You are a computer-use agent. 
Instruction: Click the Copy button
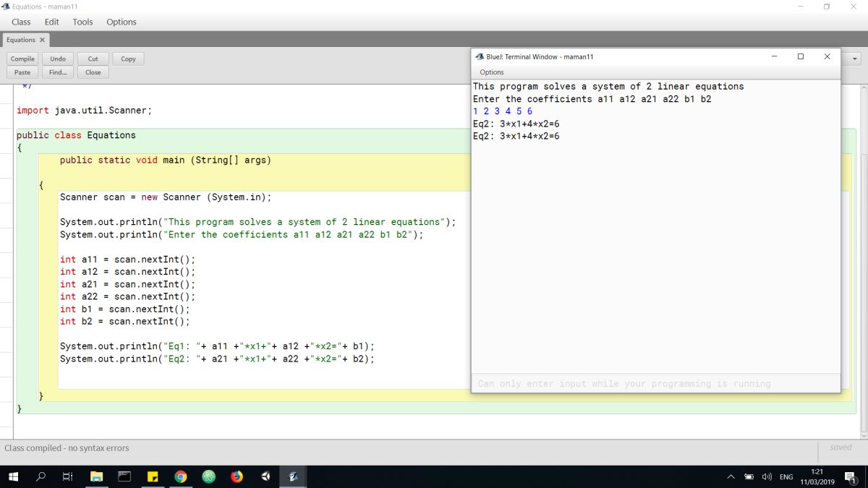[x=128, y=59]
